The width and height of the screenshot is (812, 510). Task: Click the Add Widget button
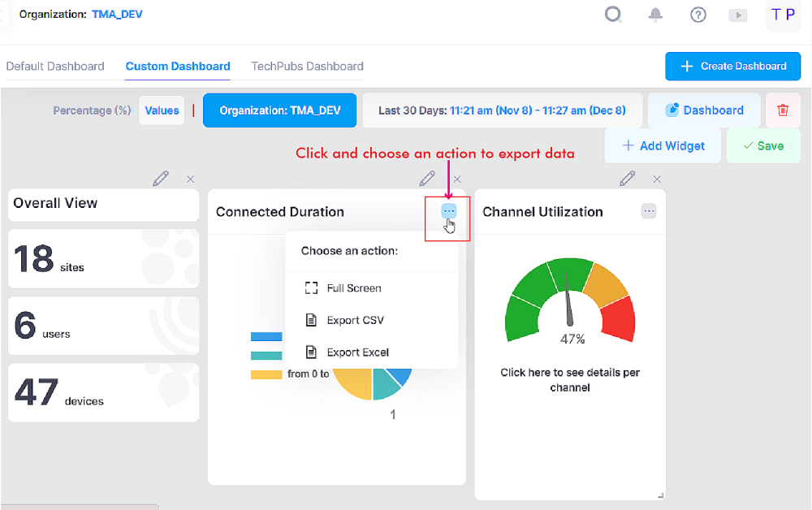(x=662, y=146)
